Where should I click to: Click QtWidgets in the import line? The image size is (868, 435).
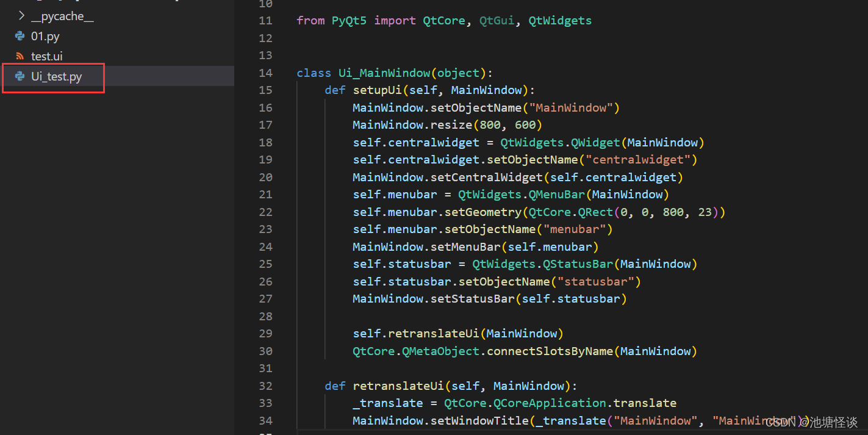[560, 21]
